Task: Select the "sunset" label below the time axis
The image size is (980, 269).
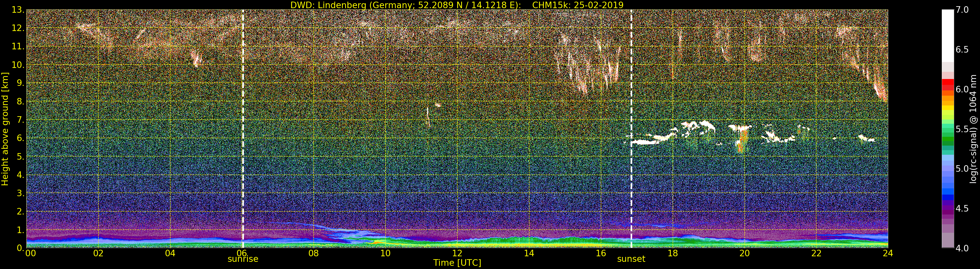Action: click(x=631, y=259)
